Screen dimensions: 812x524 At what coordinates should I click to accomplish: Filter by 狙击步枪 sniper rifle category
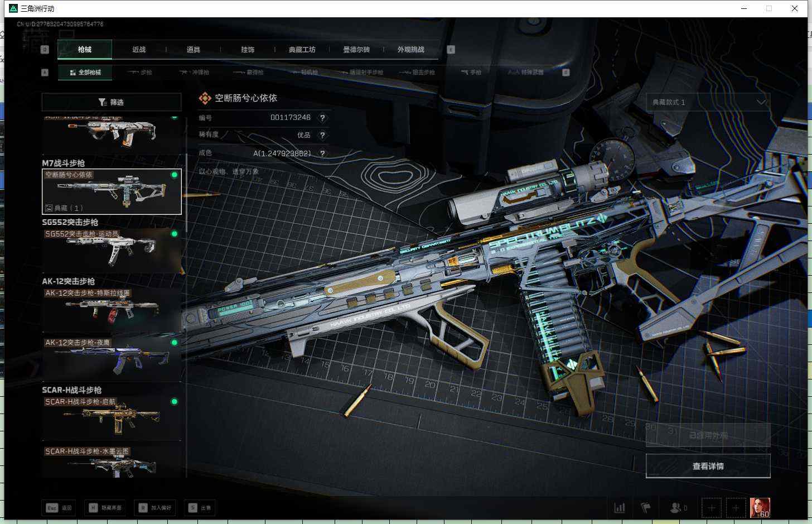tap(416, 73)
